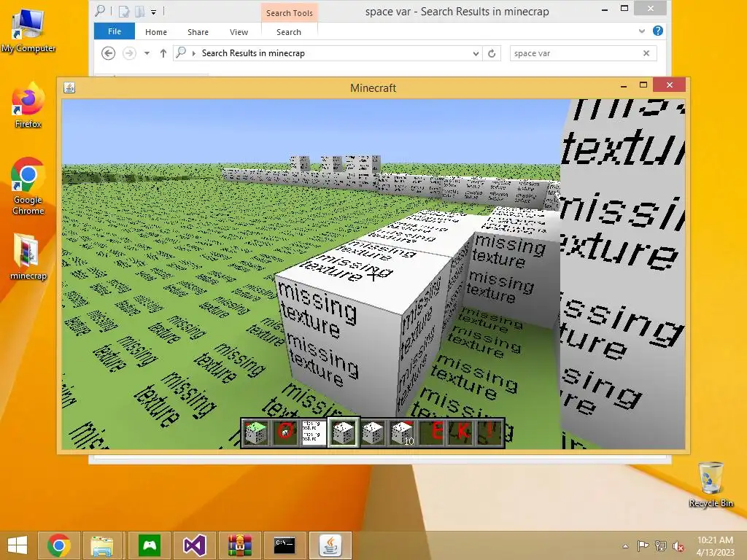The image size is (747, 560).
Task: Open the network tray icon
Action: [x=661, y=545]
